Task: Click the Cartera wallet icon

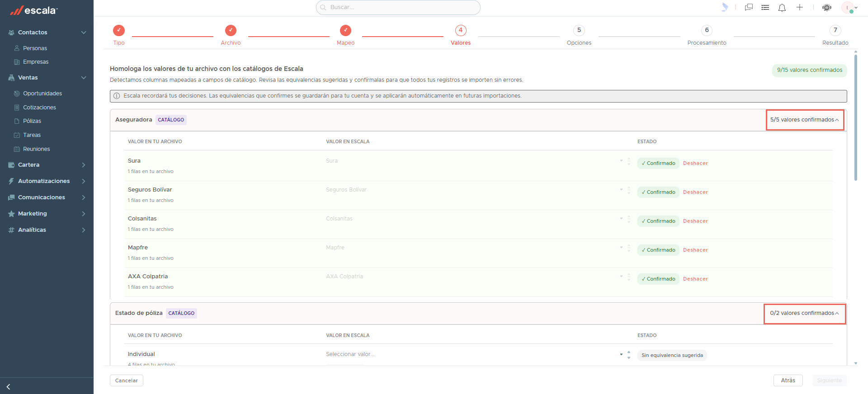Action: point(11,165)
